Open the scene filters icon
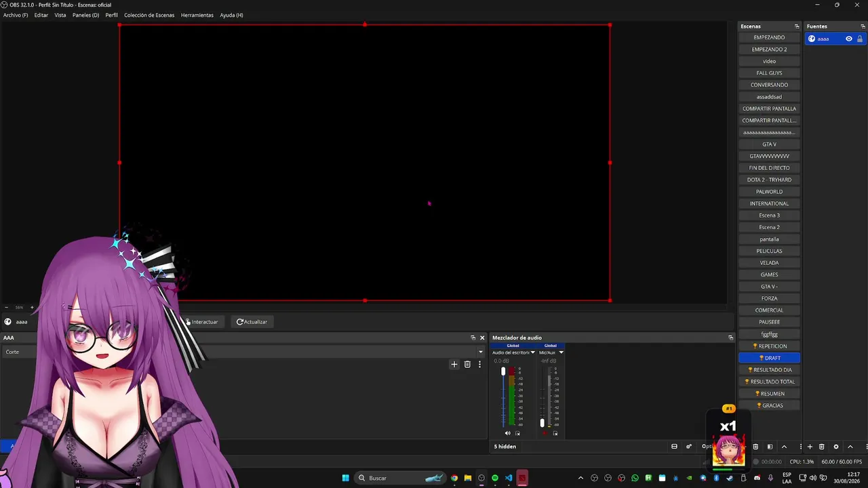Viewport: 868px width, 488px height. pyautogui.click(x=770, y=447)
